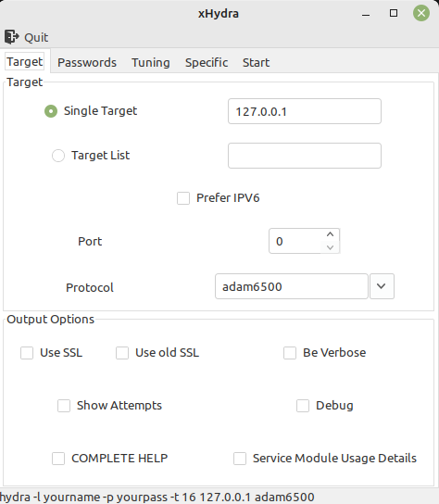Image resolution: width=439 pixels, height=504 pixels.
Task: Switch to the Passwords tab
Action: (87, 62)
